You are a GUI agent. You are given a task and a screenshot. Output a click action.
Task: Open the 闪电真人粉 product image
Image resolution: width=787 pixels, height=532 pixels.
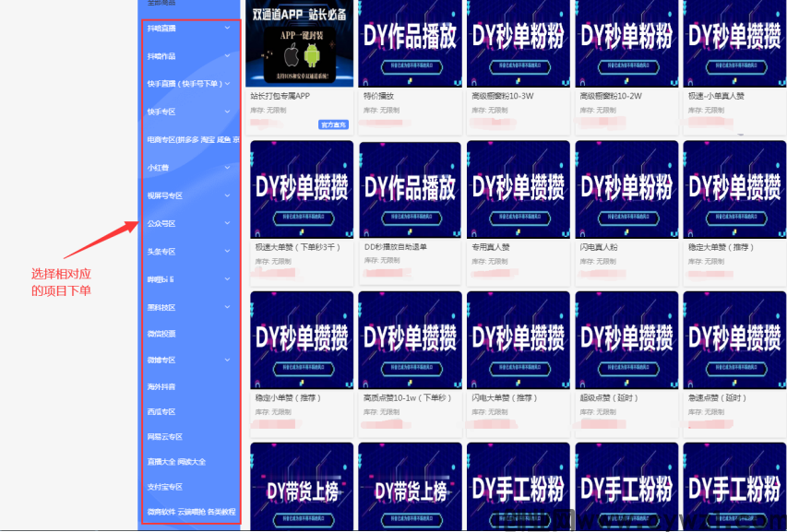626,190
